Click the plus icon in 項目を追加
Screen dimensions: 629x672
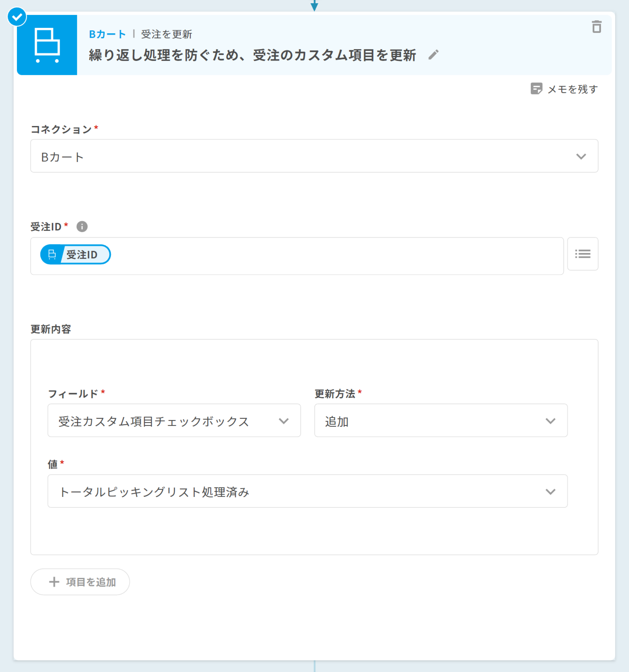click(54, 582)
